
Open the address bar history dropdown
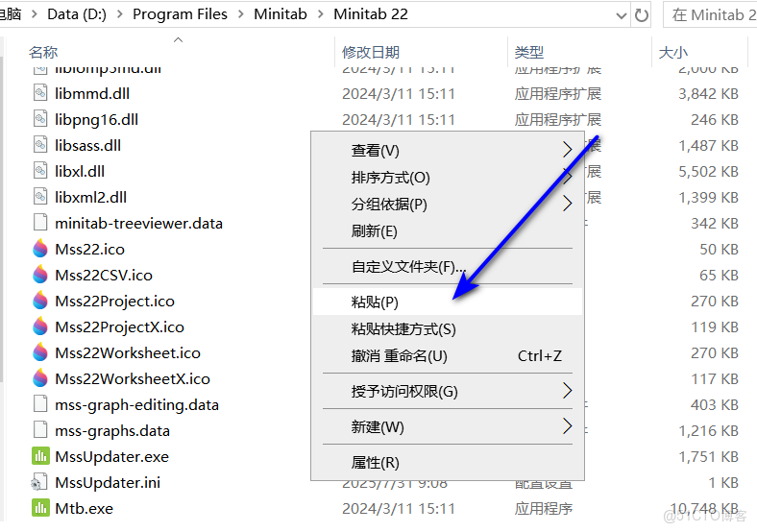[x=622, y=16]
